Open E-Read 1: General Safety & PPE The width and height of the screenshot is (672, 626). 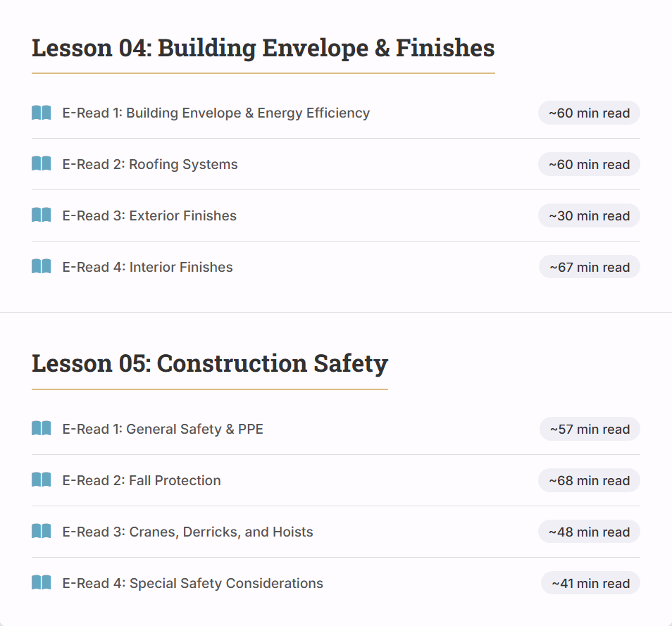pyautogui.click(x=163, y=429)
